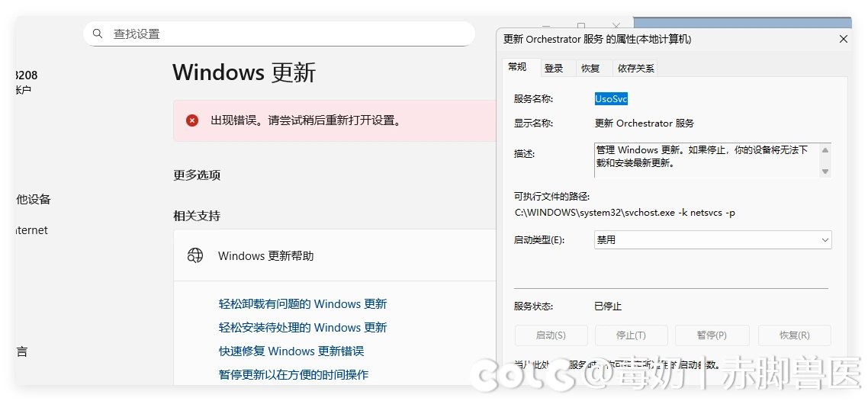Click the 启动(S) button

click(x=551, y=335)
